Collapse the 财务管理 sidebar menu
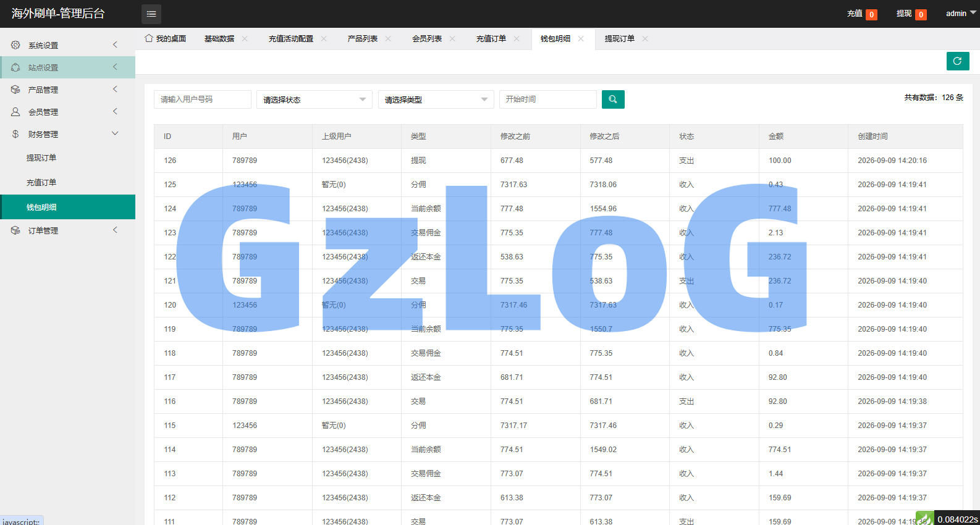The image size is (980, 525). (x=68, y=134)
